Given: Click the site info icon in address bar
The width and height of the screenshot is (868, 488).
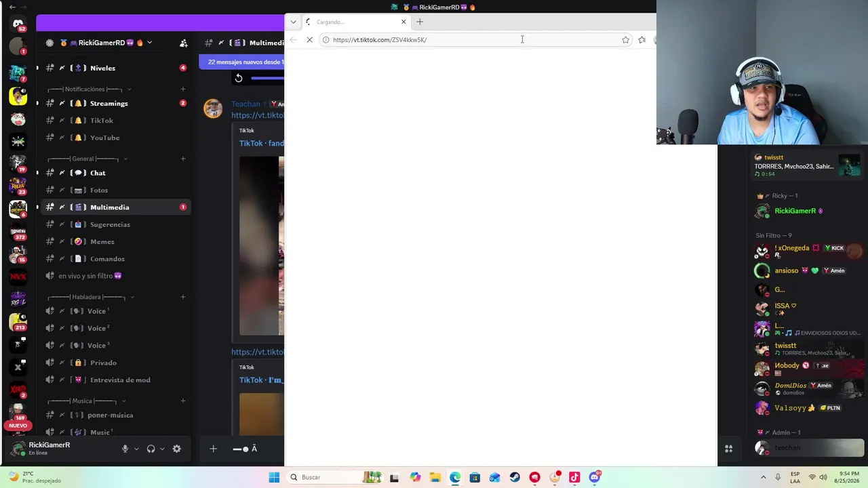Looking at the screenshot, I should point(325,40).
